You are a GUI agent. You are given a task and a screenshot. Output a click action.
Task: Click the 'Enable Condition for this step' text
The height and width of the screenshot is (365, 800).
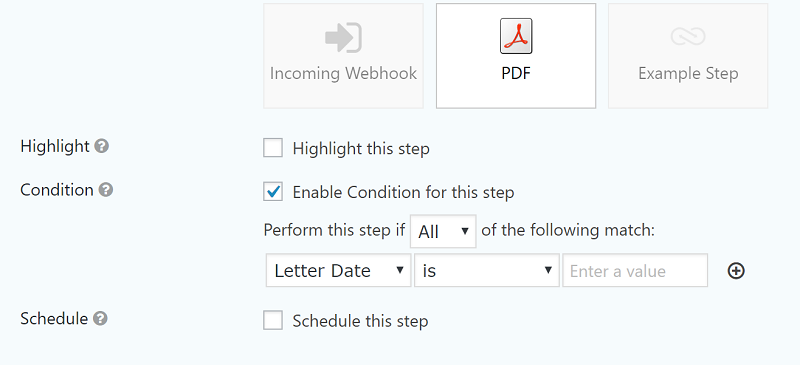tap(403, 192)
